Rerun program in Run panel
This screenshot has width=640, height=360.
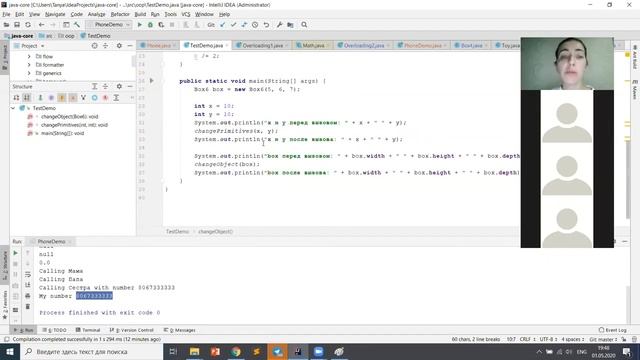point(16,253)
